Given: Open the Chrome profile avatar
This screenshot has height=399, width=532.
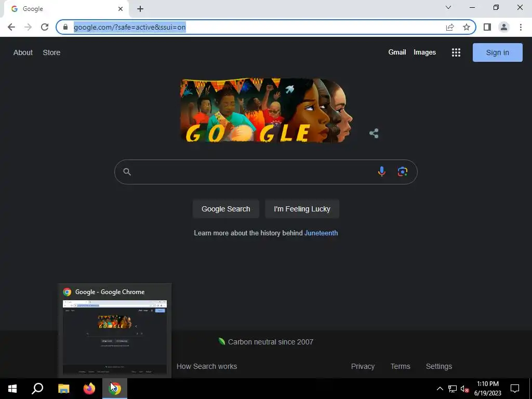Looking at the screenshot, I should coord(504,27).
